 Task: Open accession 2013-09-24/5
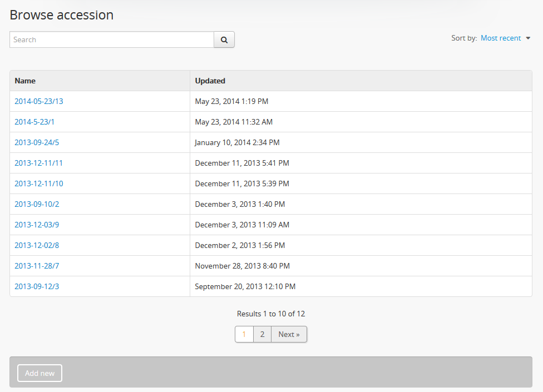(37, 142)
